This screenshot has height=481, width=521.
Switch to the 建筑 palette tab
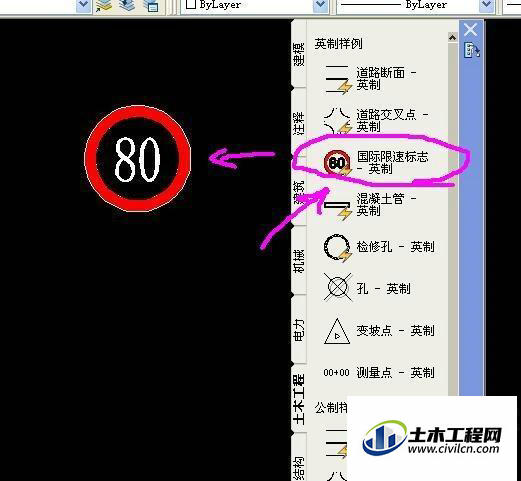click(299, 193)
